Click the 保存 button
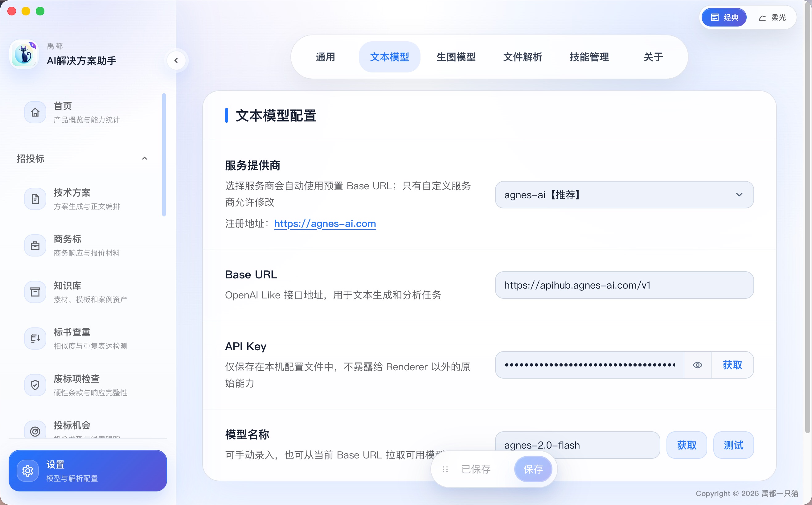Screen dimensions: 812x505 [533, 469]
